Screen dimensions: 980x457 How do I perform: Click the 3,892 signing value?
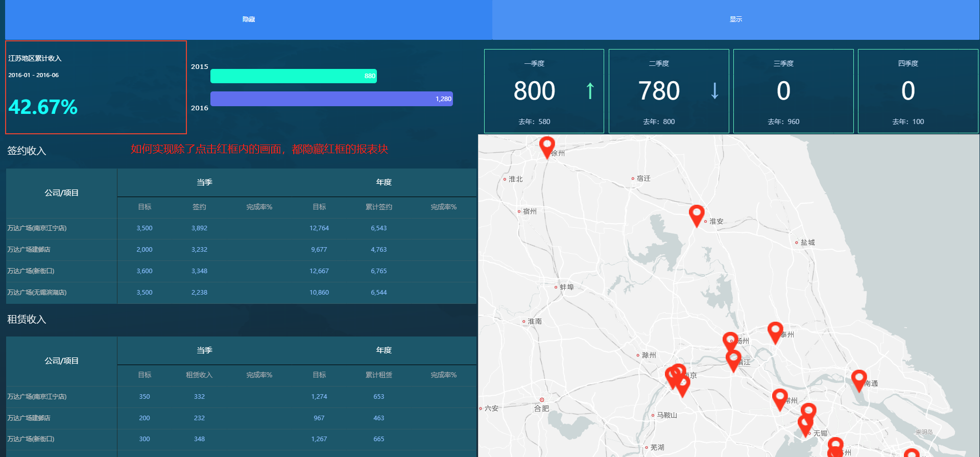tap(199, 228)
